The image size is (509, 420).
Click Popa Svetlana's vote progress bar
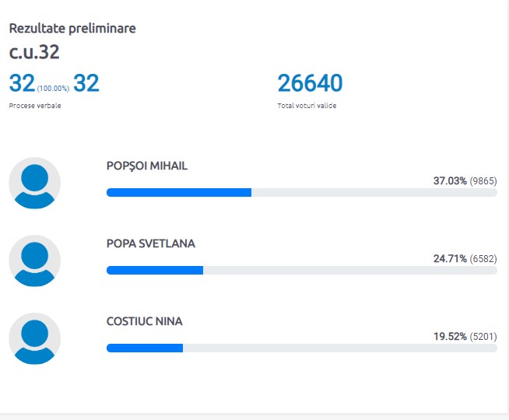[x=301, y=270]
